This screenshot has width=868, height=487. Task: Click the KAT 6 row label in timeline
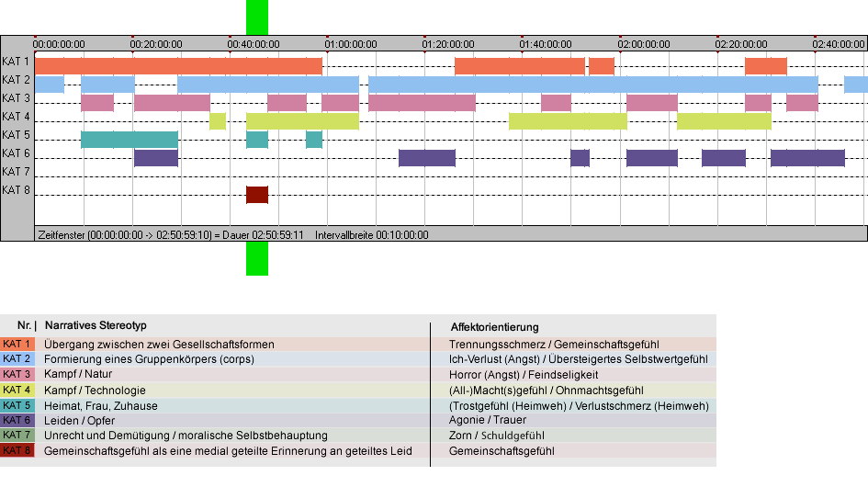coord(16,153)
